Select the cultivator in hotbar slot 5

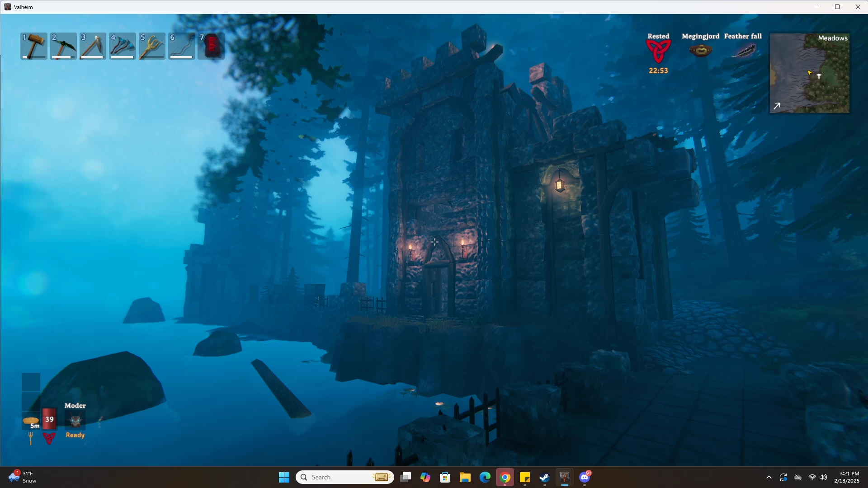coord(152,46)
